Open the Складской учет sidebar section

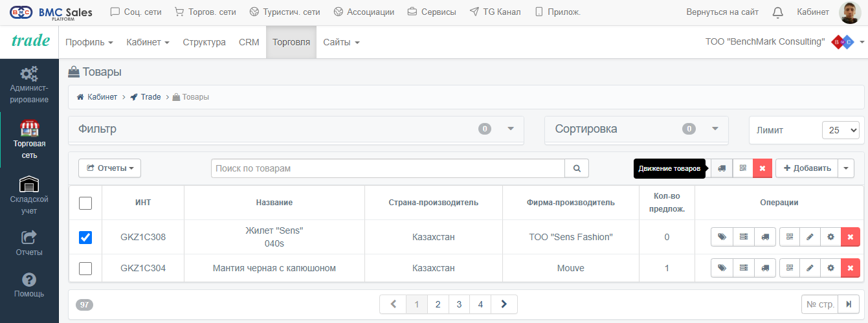[29, 195]
